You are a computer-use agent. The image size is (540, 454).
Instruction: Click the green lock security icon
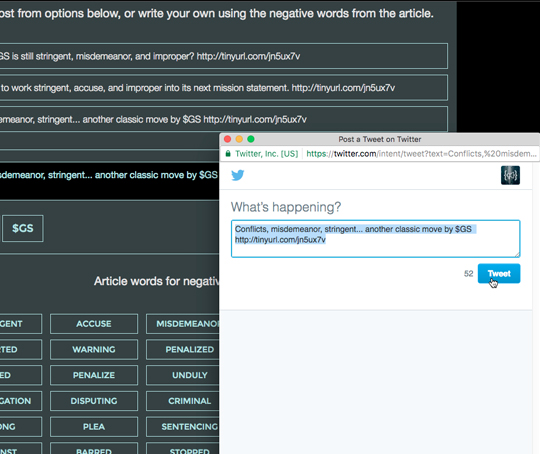(x=228, y=154)
